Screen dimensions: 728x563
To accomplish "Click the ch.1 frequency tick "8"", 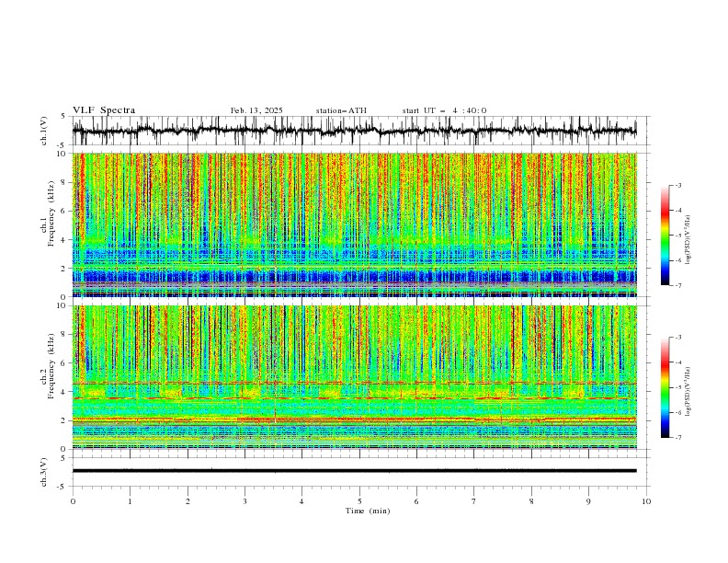I will 64,182.
